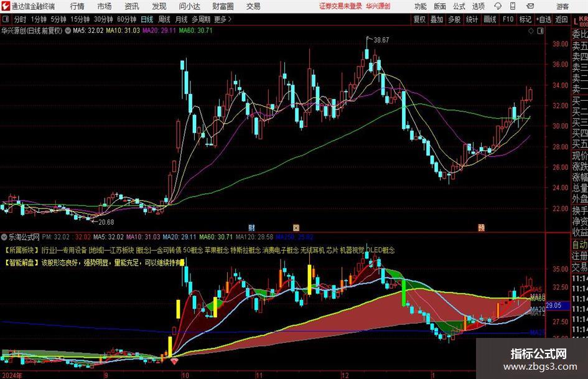The height and width of the screenshot is (379, 588).
Task: Open the 市场 menu
Action: pos(105,6)
